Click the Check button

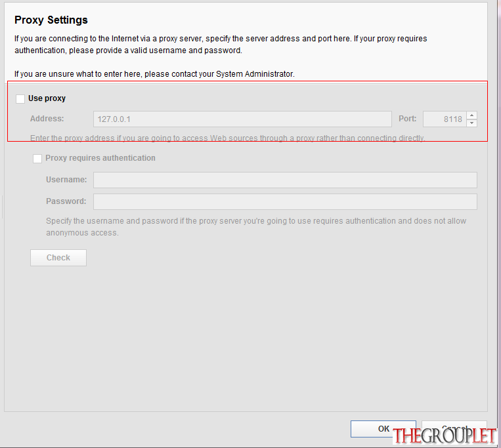pos(58,258)
